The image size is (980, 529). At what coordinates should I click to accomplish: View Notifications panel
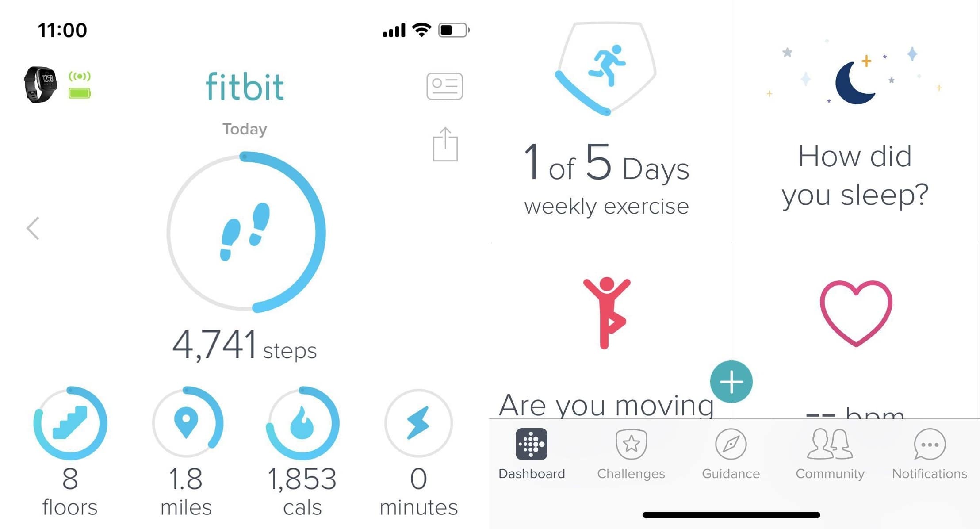coord(928,456)
